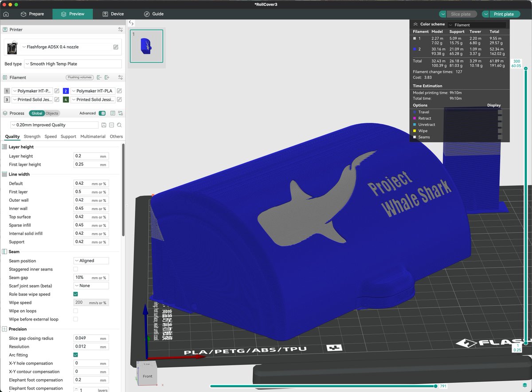The height and width of the screenshot is (392, 532).
Task: Open 0.20mm Improved Quality preset dropdown
Action: pos(54,125)
